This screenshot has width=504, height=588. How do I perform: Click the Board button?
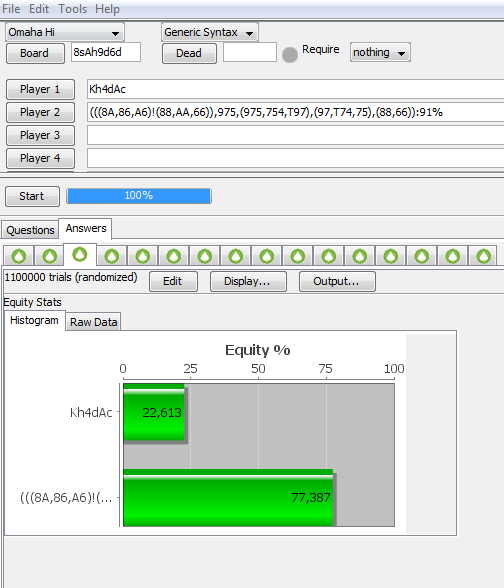pos(35,53)
